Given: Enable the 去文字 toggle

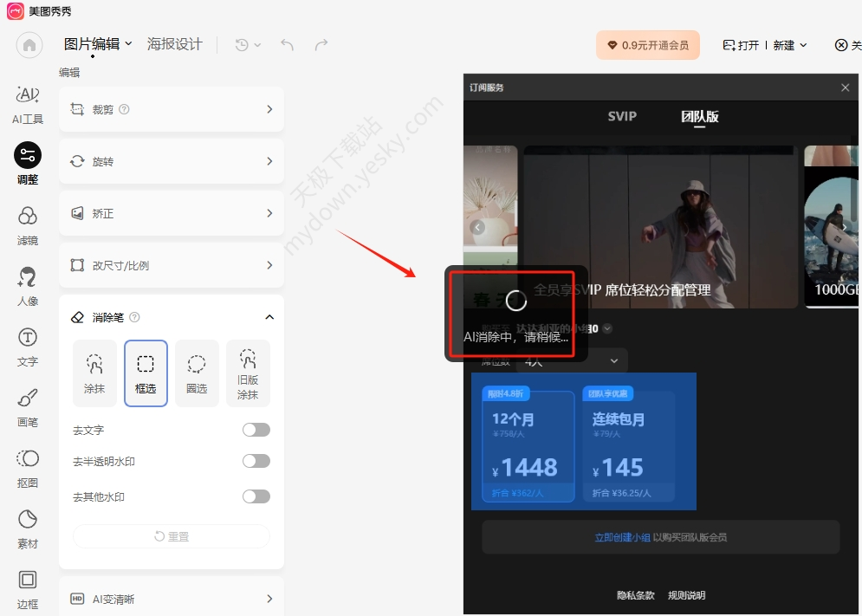Looking at the screenshot, I should coord(256,430).
